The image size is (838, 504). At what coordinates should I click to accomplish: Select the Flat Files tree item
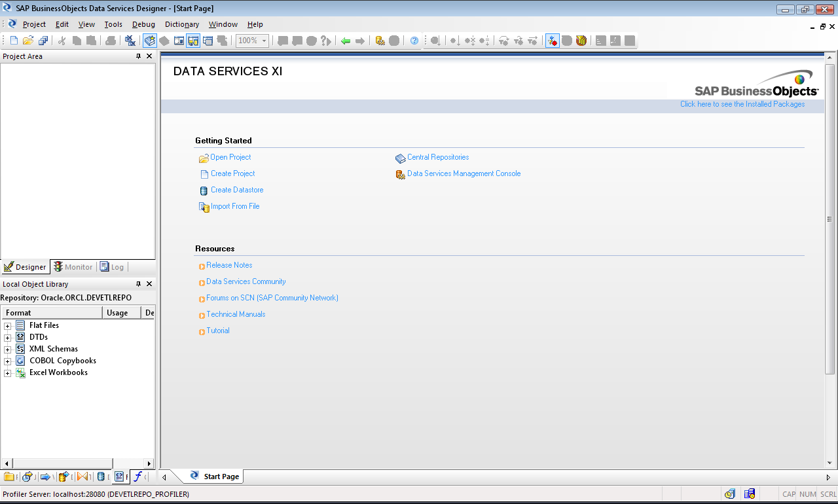click(44, 325)
